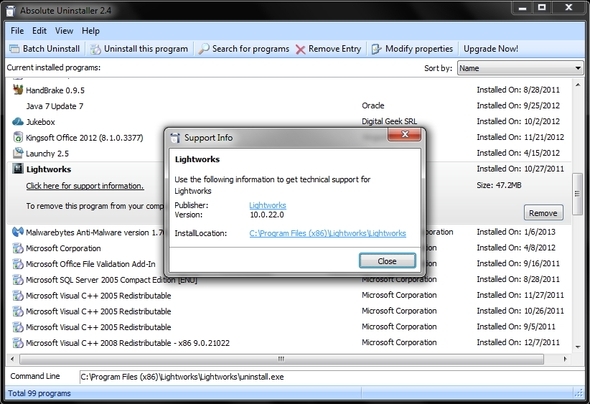Click Uninstall this program toolbar icon

tap(96, 49)
